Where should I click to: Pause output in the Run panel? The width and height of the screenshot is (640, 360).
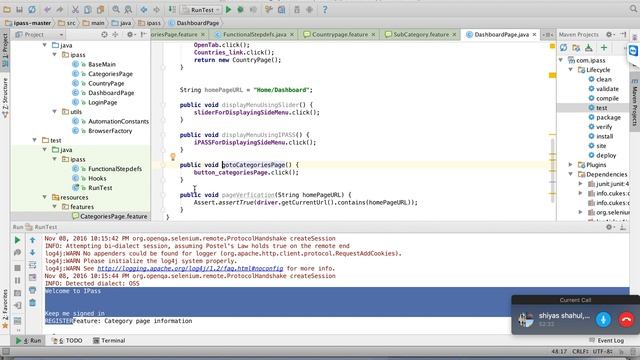(17, 280)
